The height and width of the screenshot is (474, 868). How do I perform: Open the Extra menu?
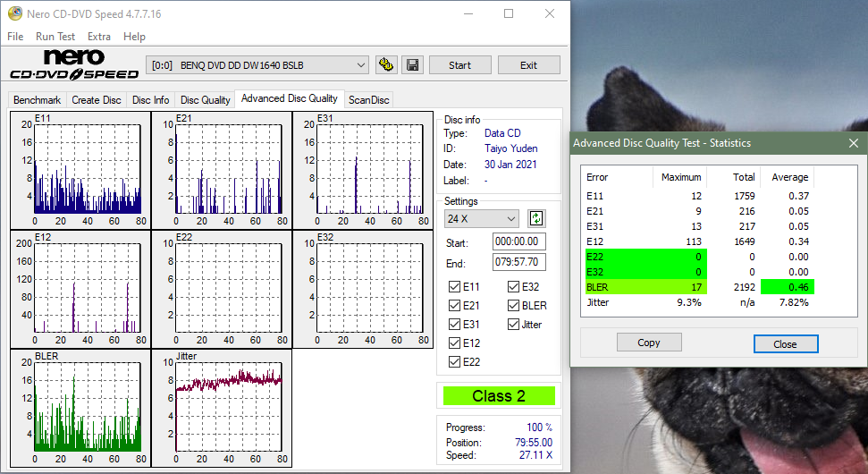coord(99,37)
